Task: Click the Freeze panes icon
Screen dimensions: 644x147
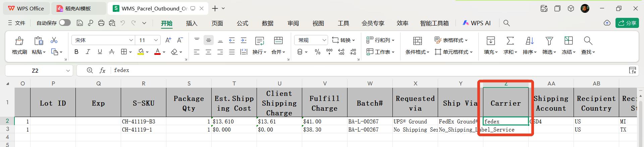Action: (x=568, y=41)
